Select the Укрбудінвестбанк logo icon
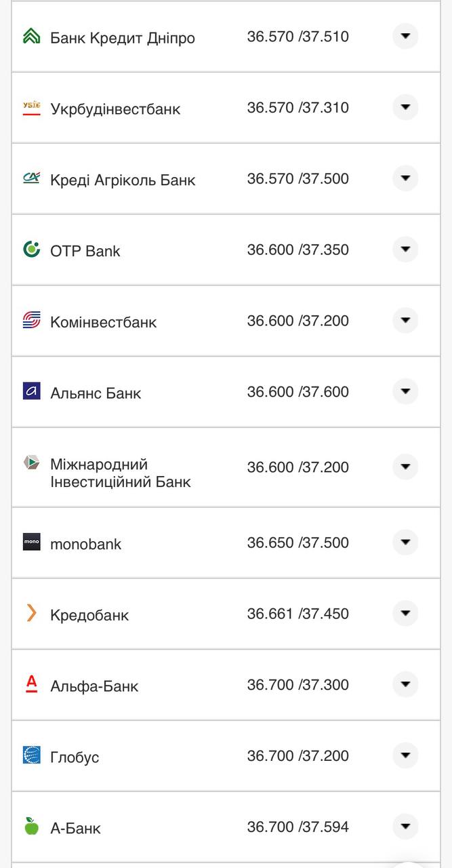 32,107
